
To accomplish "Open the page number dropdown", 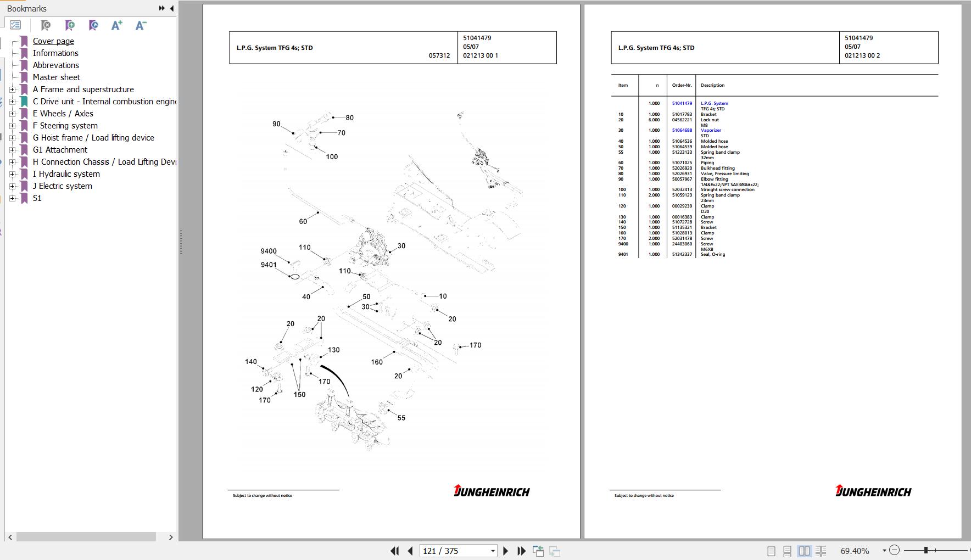I will tap(493, 551).
